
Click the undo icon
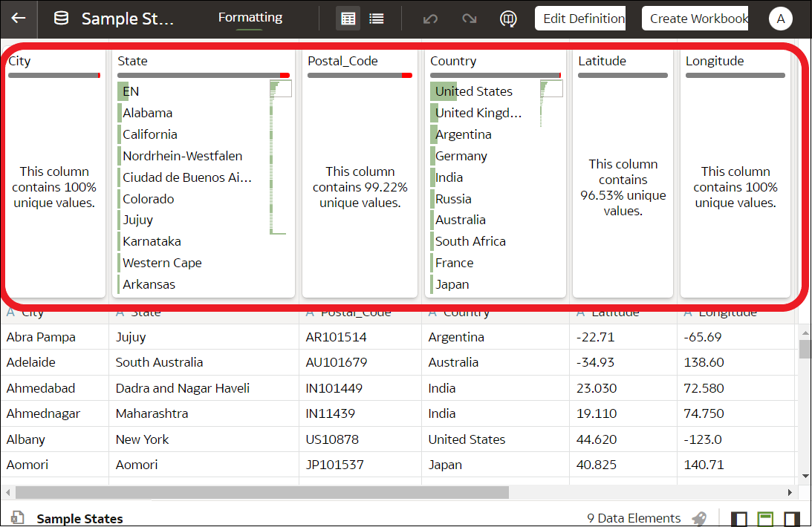[x=429, y=19]
